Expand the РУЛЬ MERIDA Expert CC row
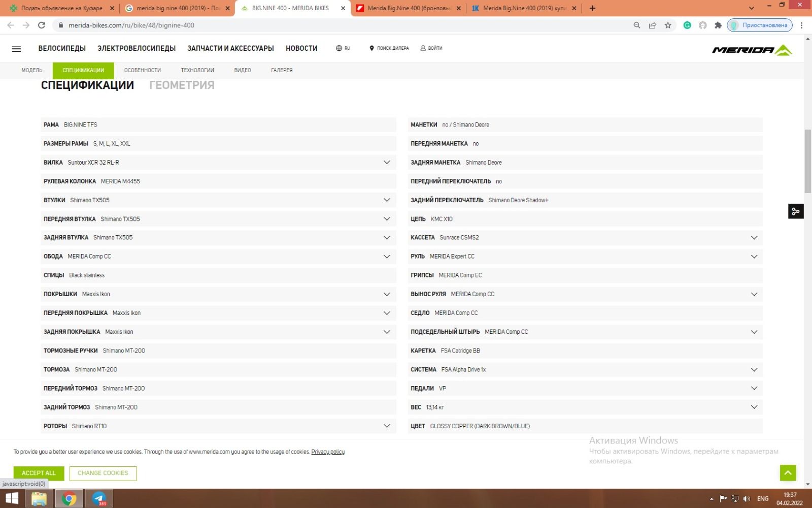The image size is (812, 508). coord(585,257)
